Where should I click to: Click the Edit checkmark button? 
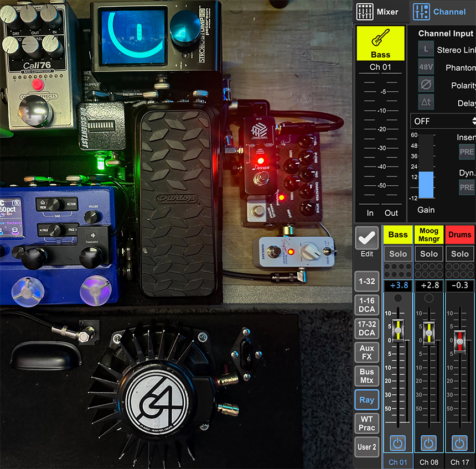coord(367,238)
